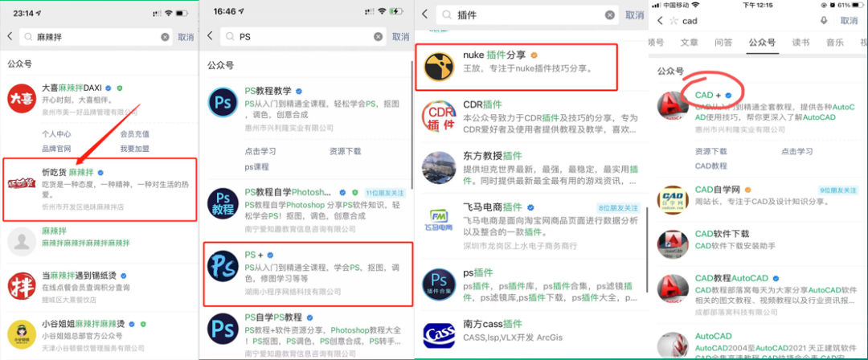This screenshot has height=360, width=868.
Task: Open 小谷姐姐麻辣拌麻辣烫 account icon
Action: tap(22, 334)
